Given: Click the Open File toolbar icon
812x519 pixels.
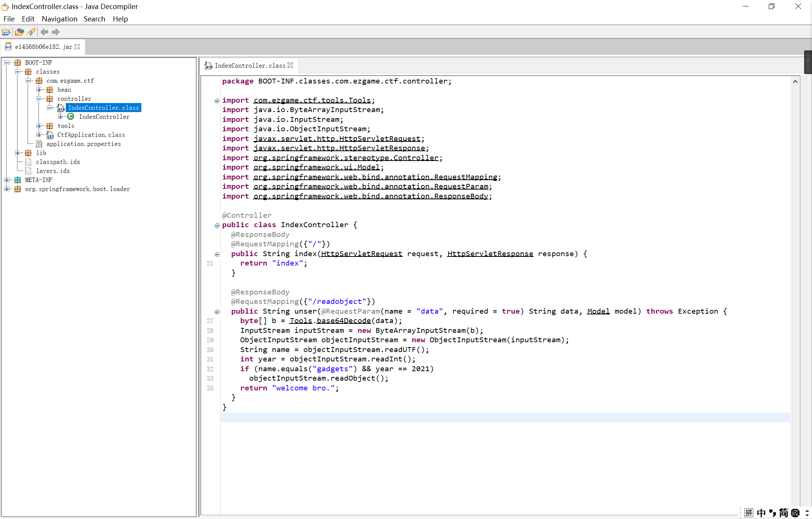Looking at the screenshot, I should 6,32.
